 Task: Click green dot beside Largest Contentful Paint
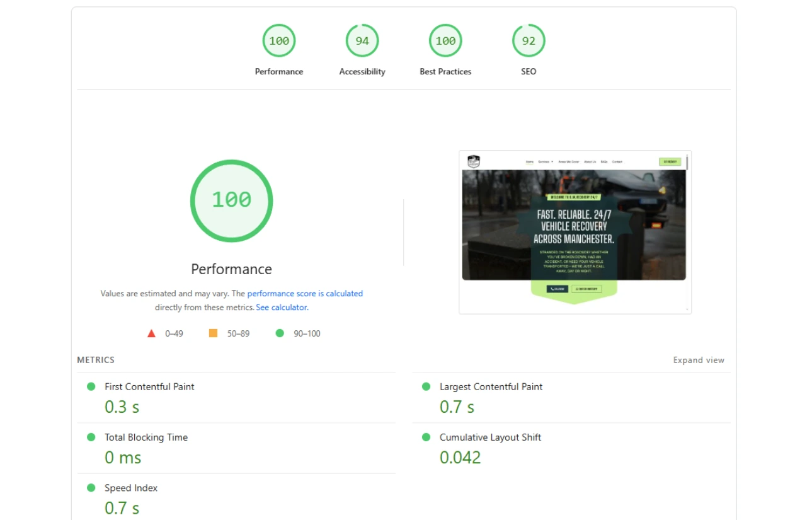pos(426,386)
